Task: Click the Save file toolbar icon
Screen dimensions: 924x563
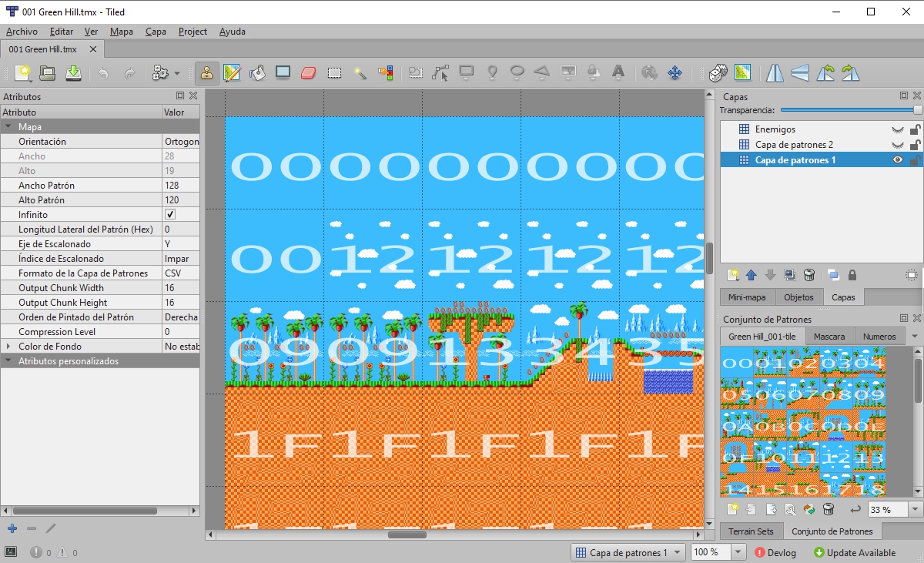Action: coord(73,73)
